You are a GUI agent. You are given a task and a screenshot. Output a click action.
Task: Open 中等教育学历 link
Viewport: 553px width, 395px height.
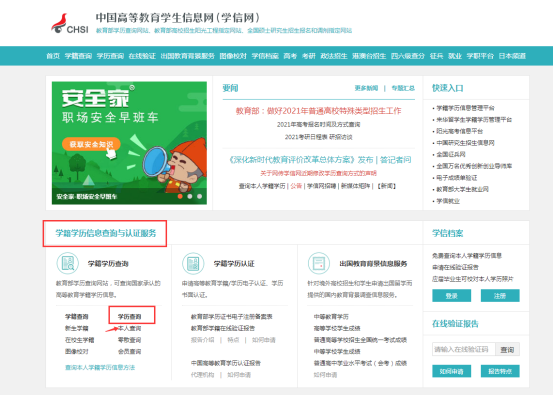[331, 316]
